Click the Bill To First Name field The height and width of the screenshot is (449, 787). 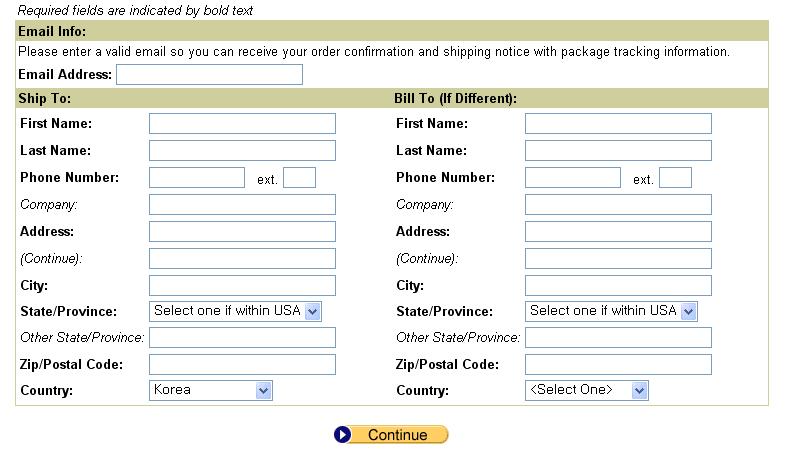618,123
